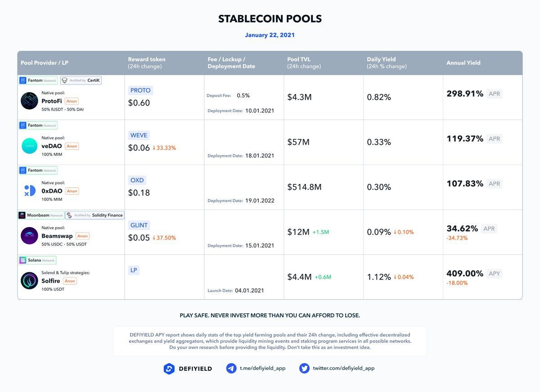Click the 04.01.2021 launch date
This screenshot has width=540, height=392.
pyautogui.click(x=249, y=290)
